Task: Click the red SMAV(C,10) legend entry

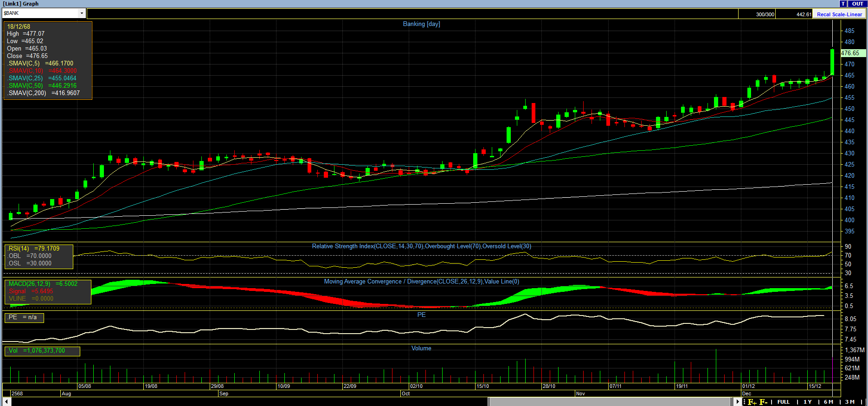Action: 42,71
